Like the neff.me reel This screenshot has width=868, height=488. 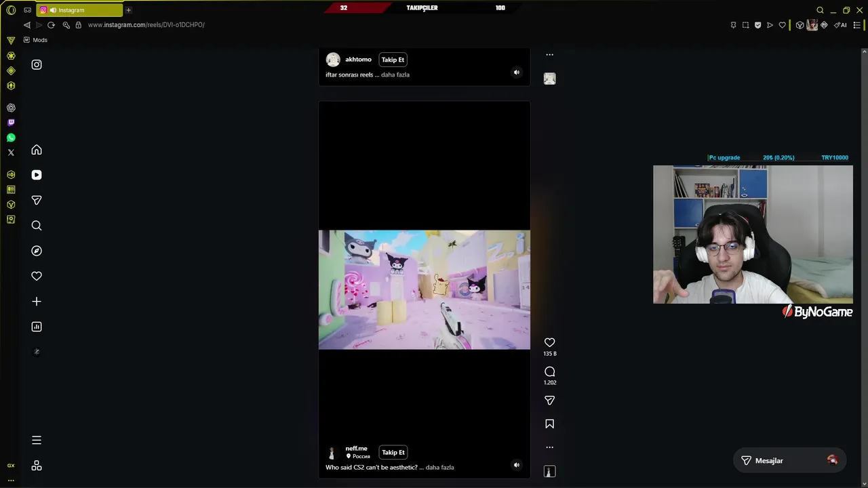550,343
